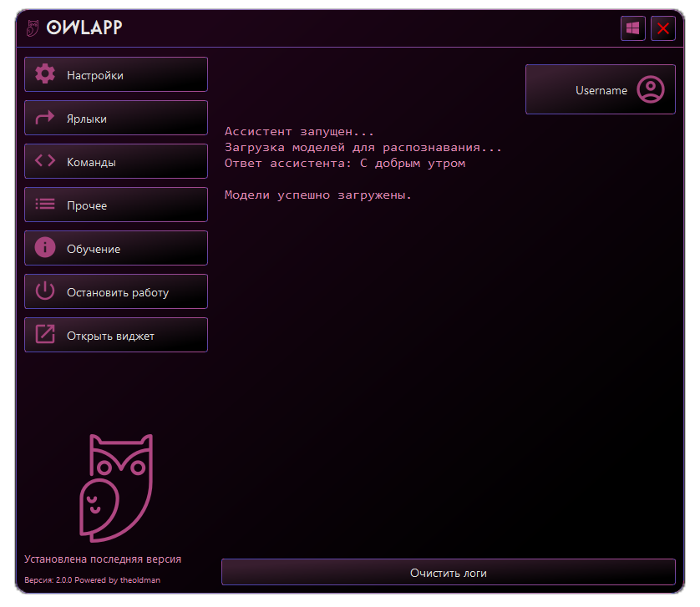Click the Остановить работу label

pyautogui.click(x=118, y=292)
